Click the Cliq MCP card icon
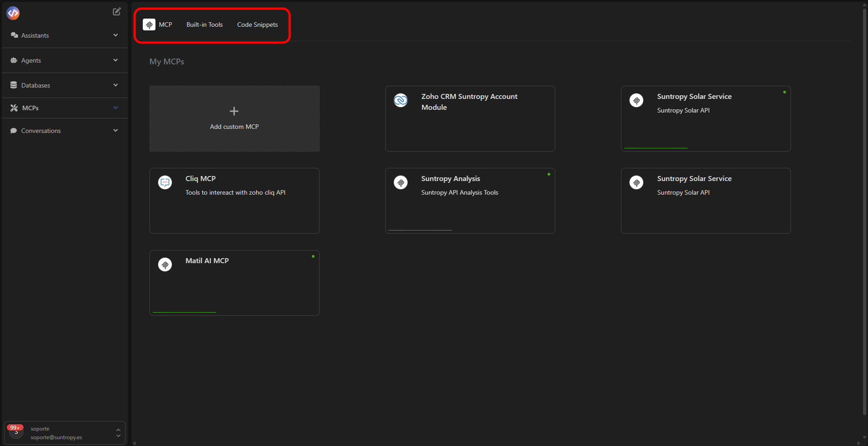The height and width of the screenshot is (446, 868). click(165, 182)
